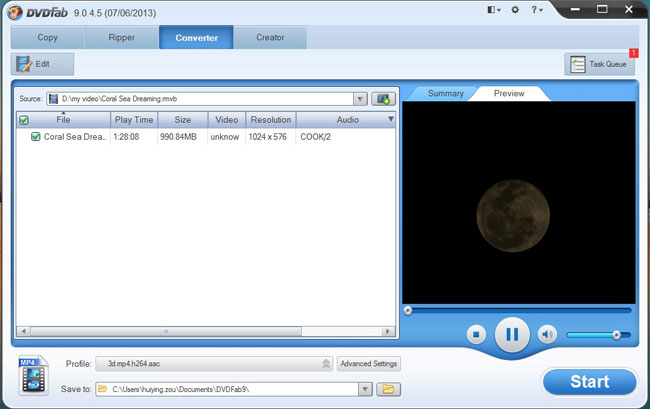The height and width of the screenshot is (409, 650).
Task: Click the 1:28:08 play time value
Action: [126, 137]
